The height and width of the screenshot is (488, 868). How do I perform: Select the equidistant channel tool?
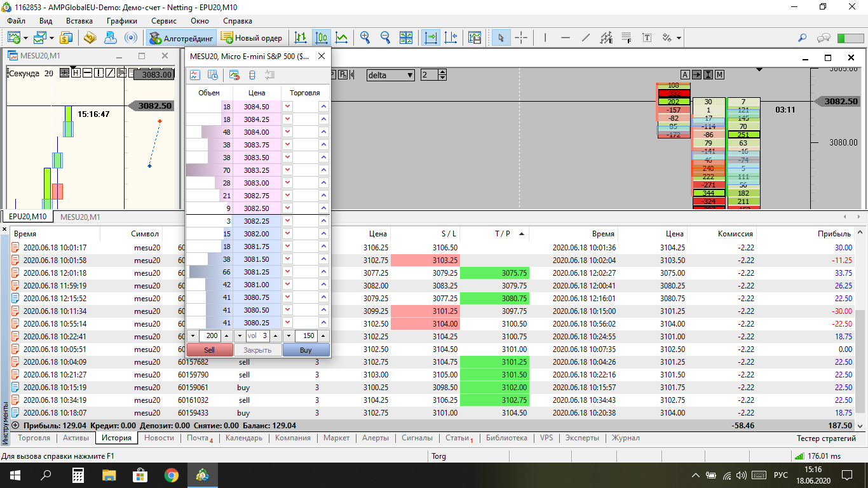pyautogui.click(x=606, y=37)
